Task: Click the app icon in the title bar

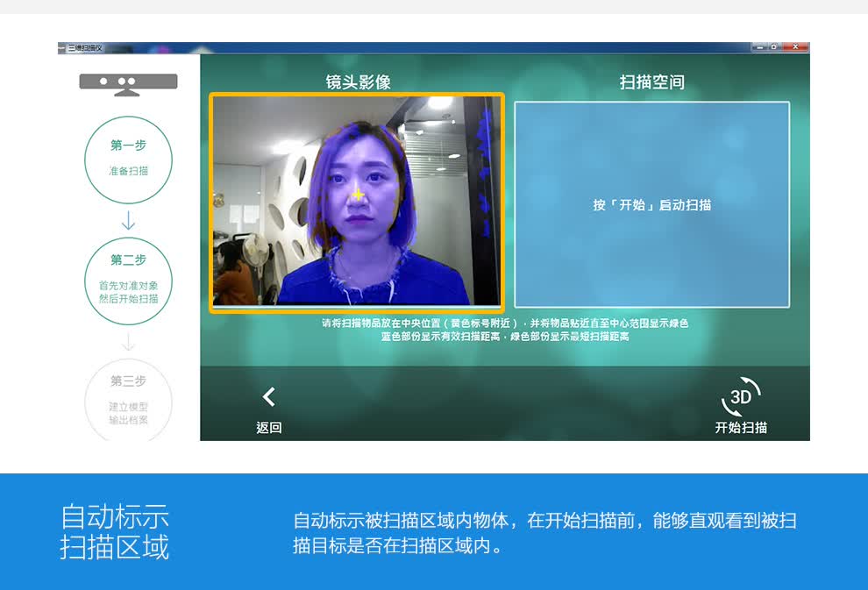Action: pyautogui.click(x=62, y=47)
